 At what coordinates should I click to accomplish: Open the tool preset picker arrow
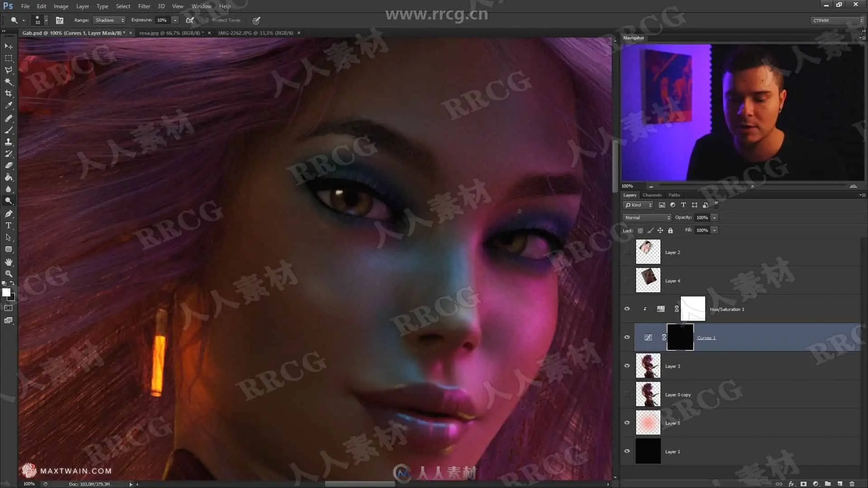(24, 20)
